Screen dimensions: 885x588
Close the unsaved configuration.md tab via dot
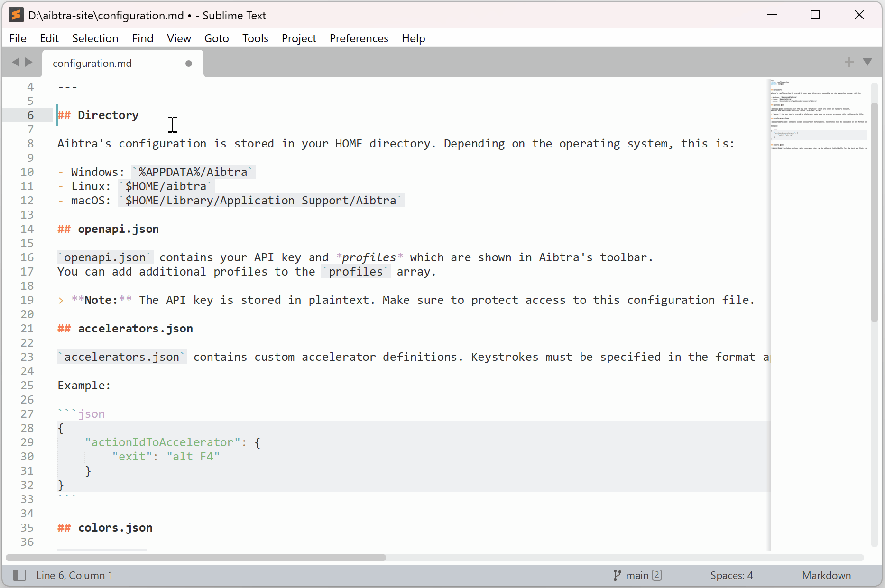189,64
